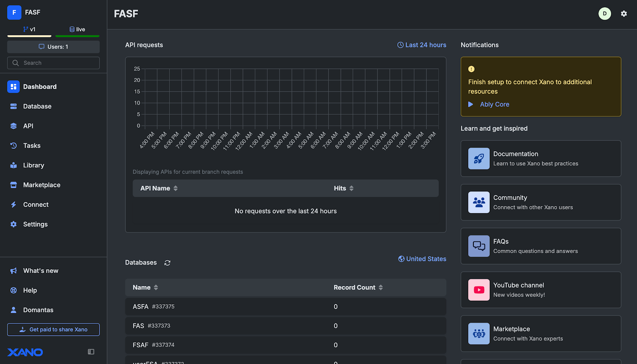
Task: Click the yellow warning icon in notification
Action: click(471, 69)
